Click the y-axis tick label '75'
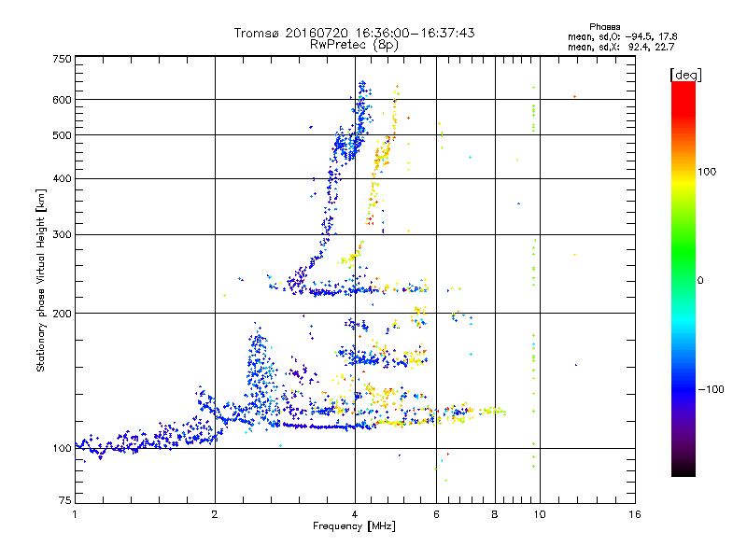 click(65, 500)
